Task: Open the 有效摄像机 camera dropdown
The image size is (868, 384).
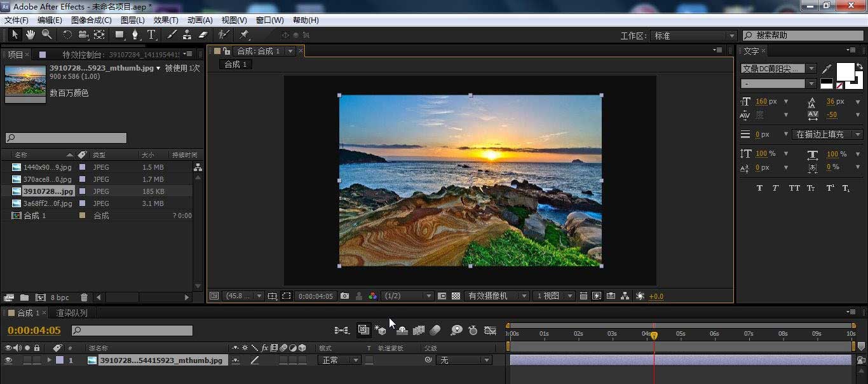Action: click(498, 296)
